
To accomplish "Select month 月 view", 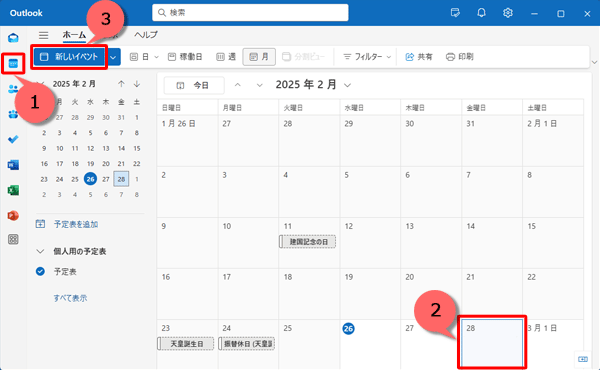I will (259, 57).
